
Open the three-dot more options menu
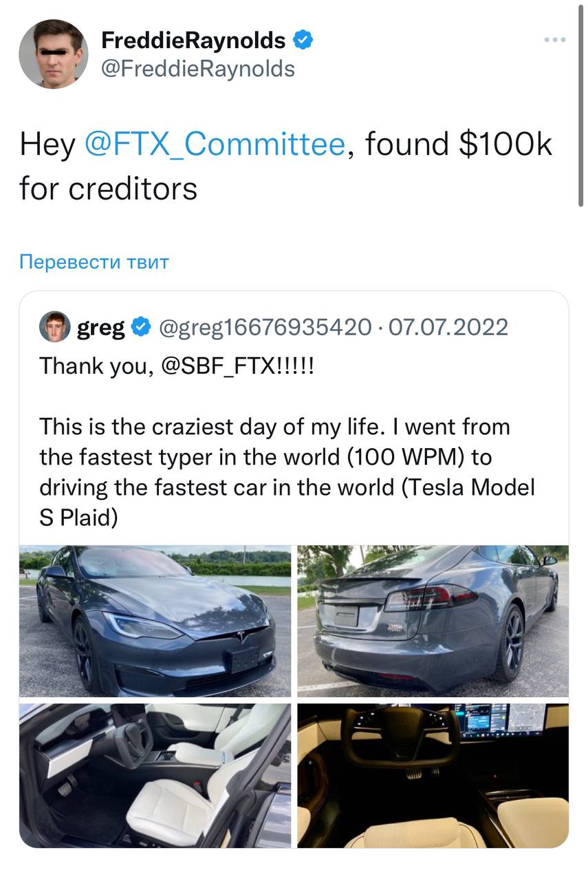tap(554, 40)
